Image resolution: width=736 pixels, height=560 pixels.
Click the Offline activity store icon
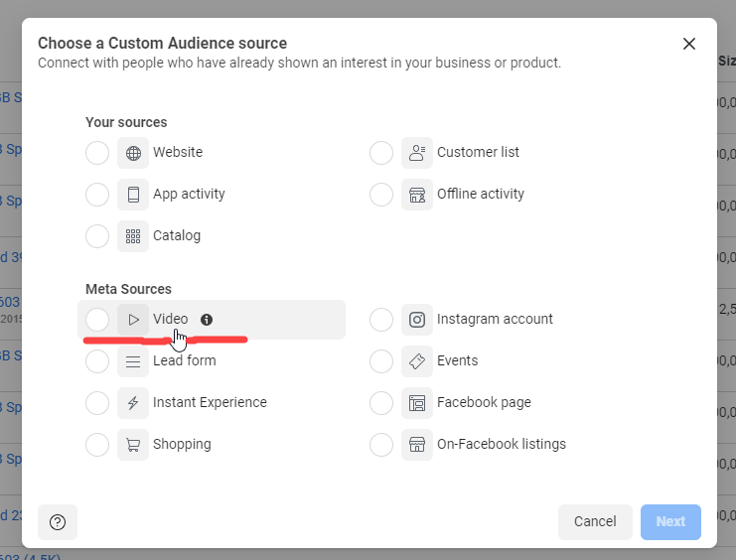coord(417,195)
